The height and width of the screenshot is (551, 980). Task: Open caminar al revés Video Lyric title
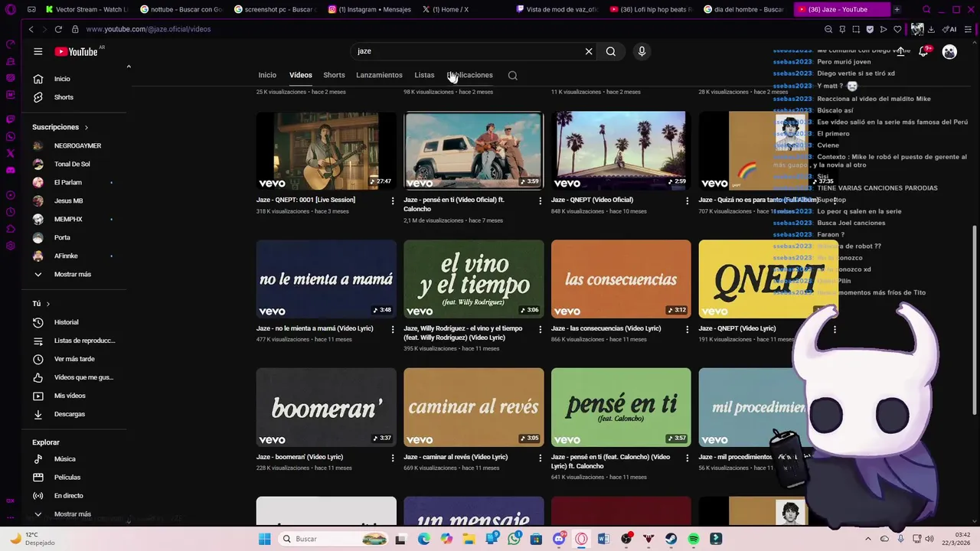coord(456,457)
